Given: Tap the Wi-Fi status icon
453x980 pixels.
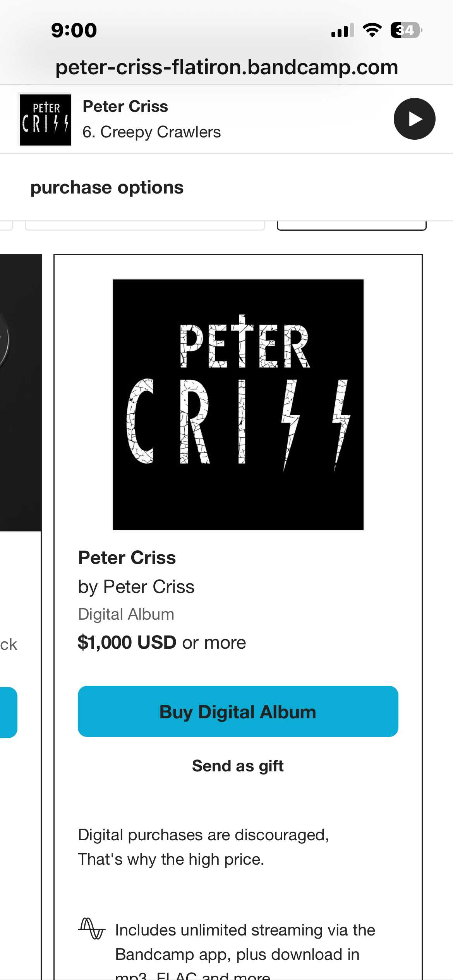Looking at the screenshot, I should (372, 30).
